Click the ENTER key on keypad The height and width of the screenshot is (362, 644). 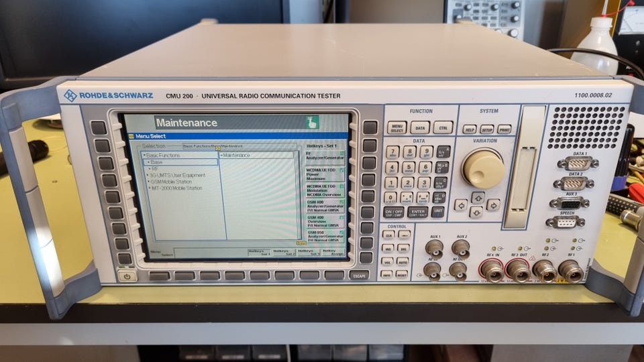coord(418,213)
